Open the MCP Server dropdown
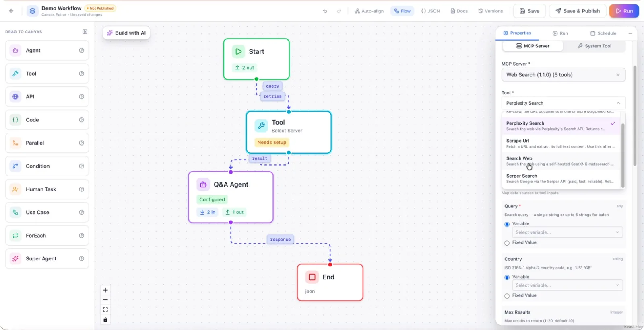The image size is (644, 330). (x=563, y=75)
